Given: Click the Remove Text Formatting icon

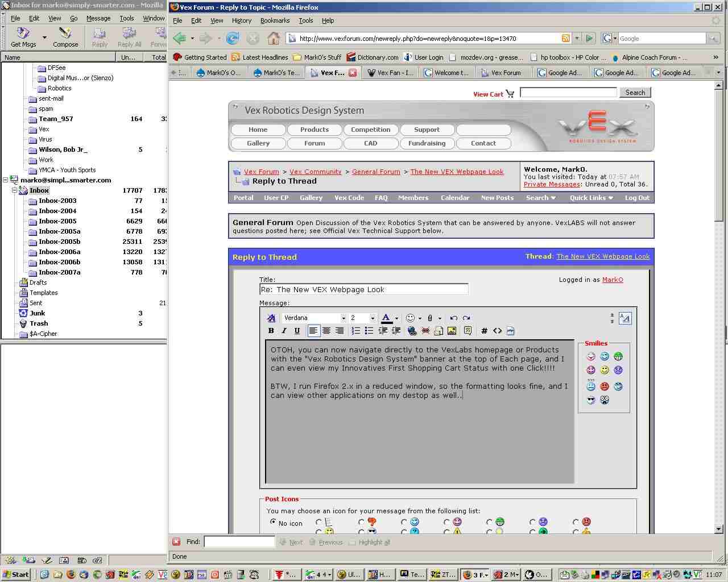Looking at the screenshot, I should pos(271,318).
